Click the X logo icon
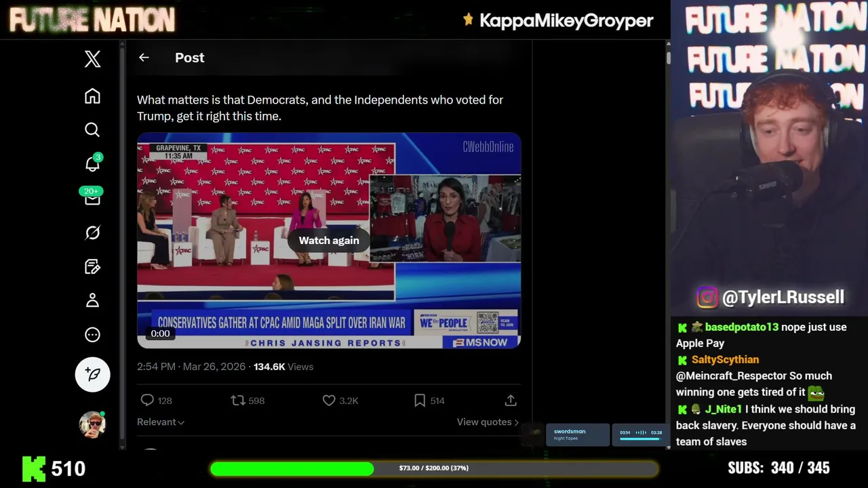This screenshot has width=868, height=488. click(92, 59)
